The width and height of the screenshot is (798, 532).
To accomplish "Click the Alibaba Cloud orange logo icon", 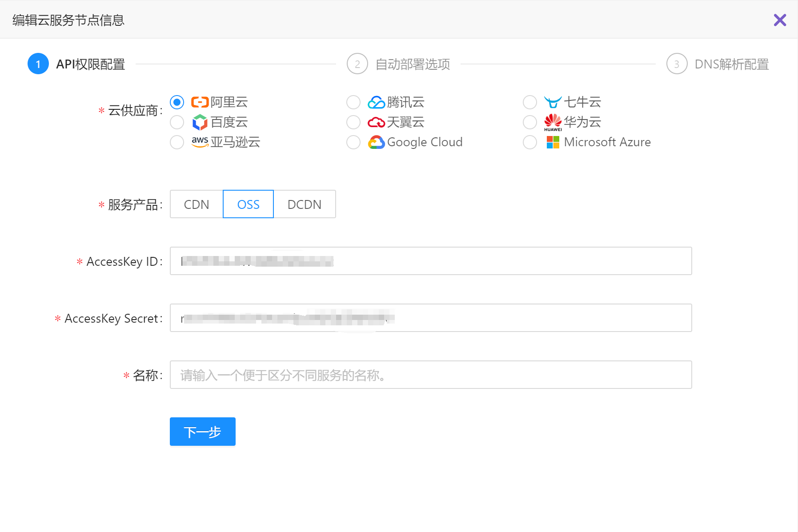I will pos(200,102).
